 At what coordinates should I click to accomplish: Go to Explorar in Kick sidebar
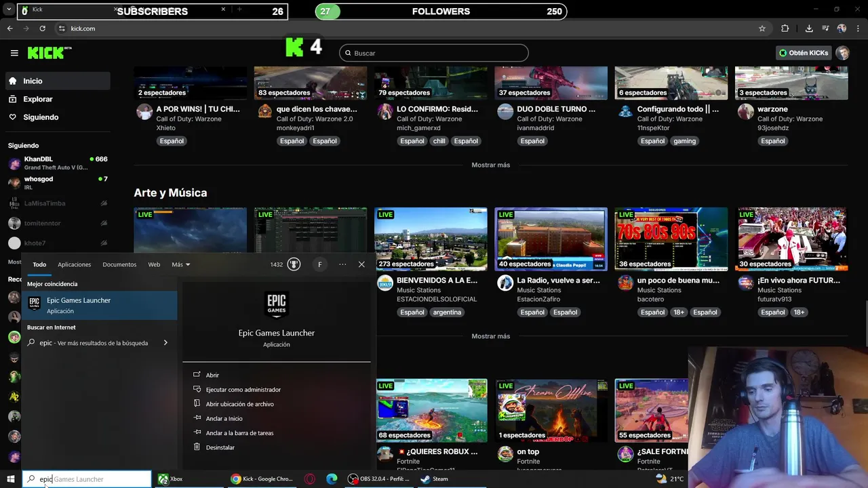(x=58, y=99)
